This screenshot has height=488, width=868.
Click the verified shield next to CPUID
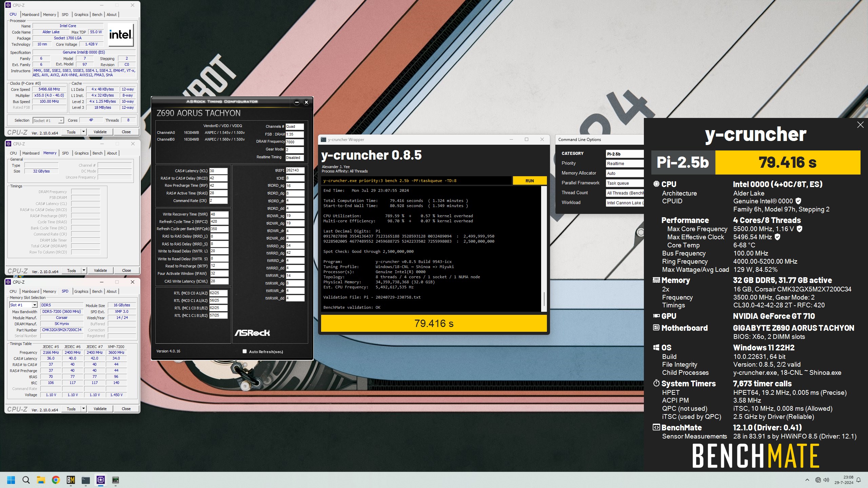[798, 201]
